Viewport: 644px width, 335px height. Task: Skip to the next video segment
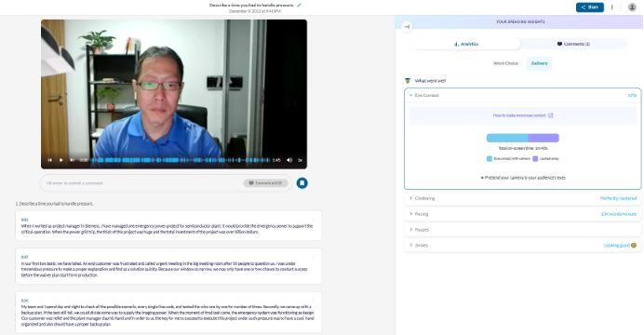[73, 160]
